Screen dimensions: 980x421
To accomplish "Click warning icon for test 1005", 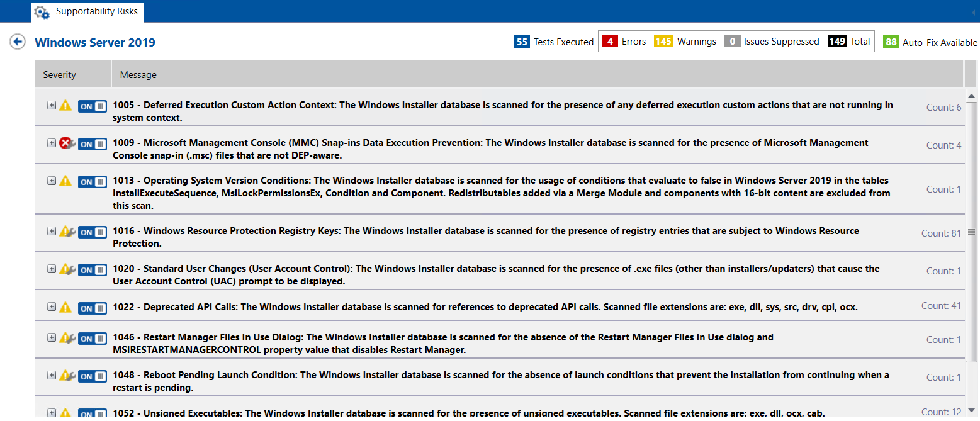I will click(65, 106).
